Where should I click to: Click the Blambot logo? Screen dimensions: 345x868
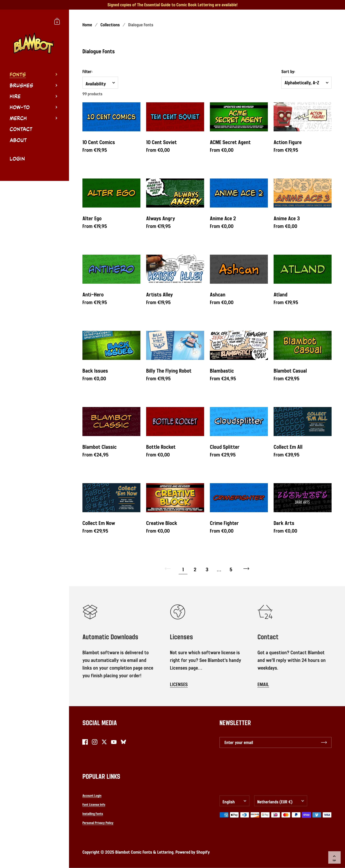pos(33,43)
